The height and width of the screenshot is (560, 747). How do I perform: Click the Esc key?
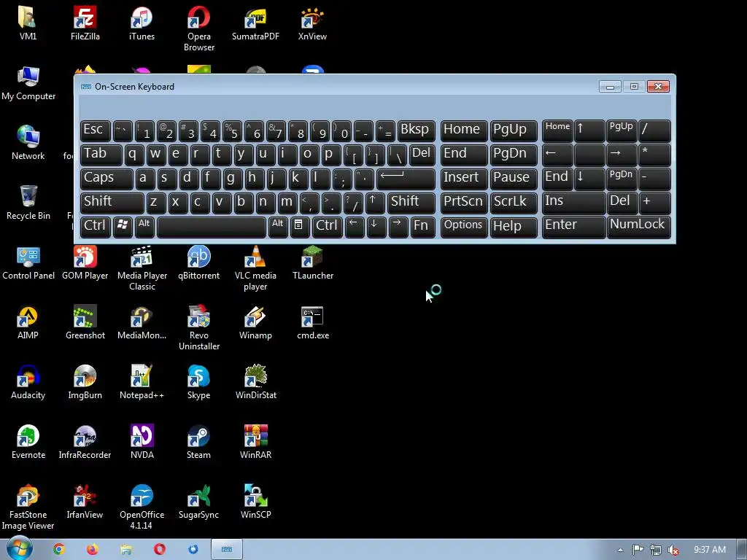(96, 131)
